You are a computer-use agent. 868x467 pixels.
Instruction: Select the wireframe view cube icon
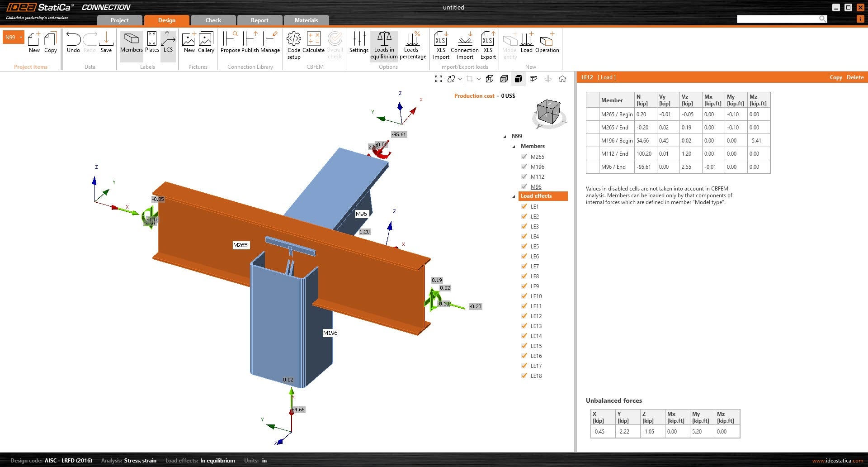489,79
